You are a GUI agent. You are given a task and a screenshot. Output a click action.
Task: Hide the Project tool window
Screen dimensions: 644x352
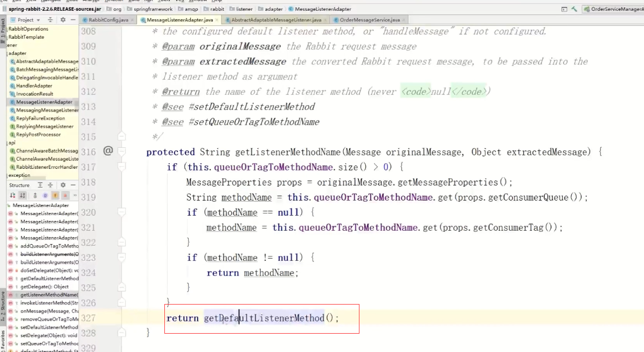click(73, 20)
